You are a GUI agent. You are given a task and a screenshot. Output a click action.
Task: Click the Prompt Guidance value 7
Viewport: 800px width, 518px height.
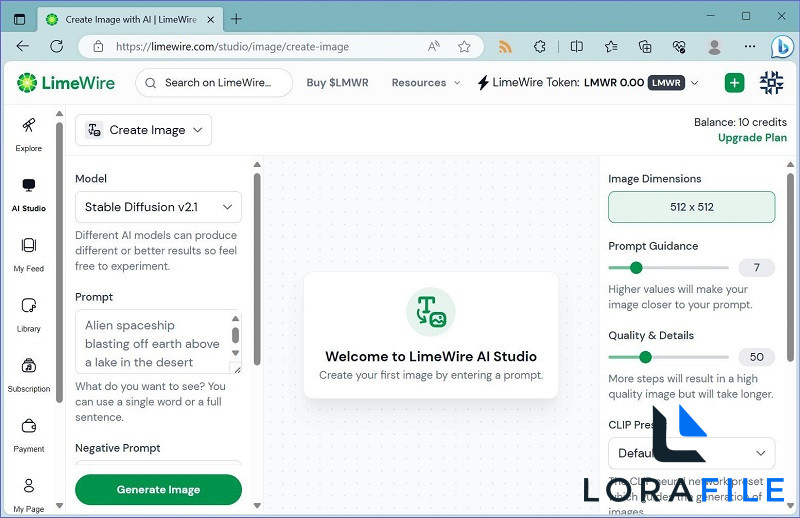(x=756, y=267)
